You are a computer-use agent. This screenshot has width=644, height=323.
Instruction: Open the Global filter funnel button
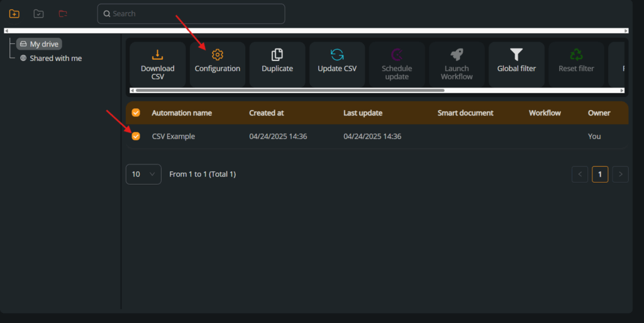point(517,64)
